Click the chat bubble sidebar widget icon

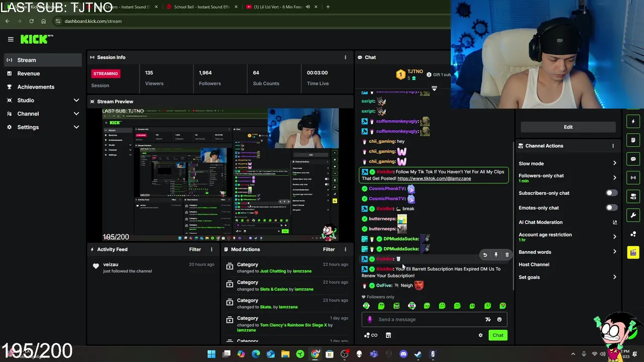[x=633, y=159]
